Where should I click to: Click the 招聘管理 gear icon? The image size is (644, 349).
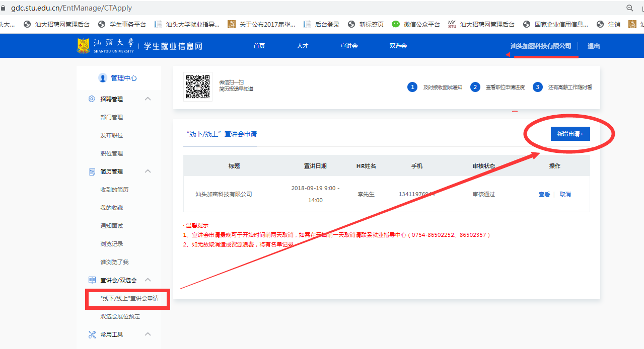point(92,99)
